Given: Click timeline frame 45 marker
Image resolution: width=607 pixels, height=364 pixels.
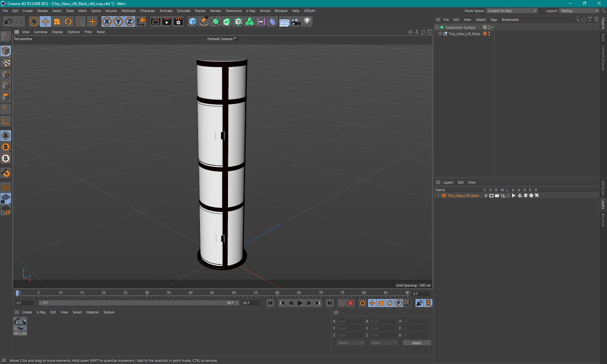Looking at the screenshot, I should click(212, 293).
